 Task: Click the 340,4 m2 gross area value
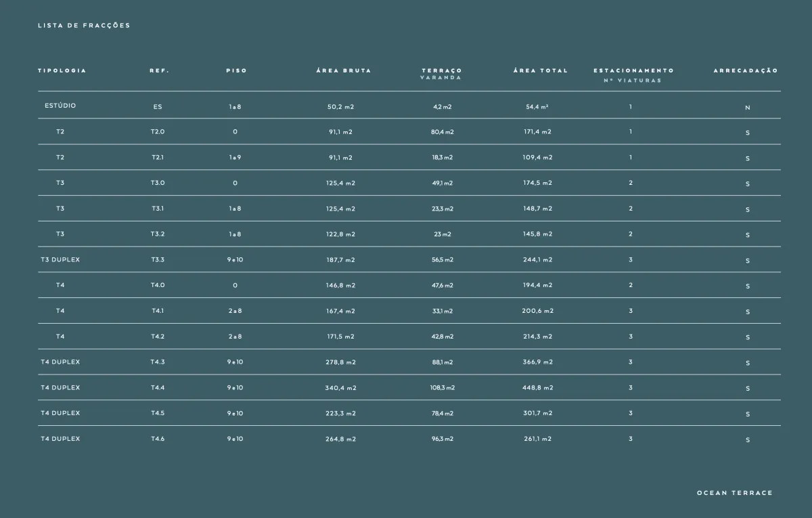(x=340, y=388)
